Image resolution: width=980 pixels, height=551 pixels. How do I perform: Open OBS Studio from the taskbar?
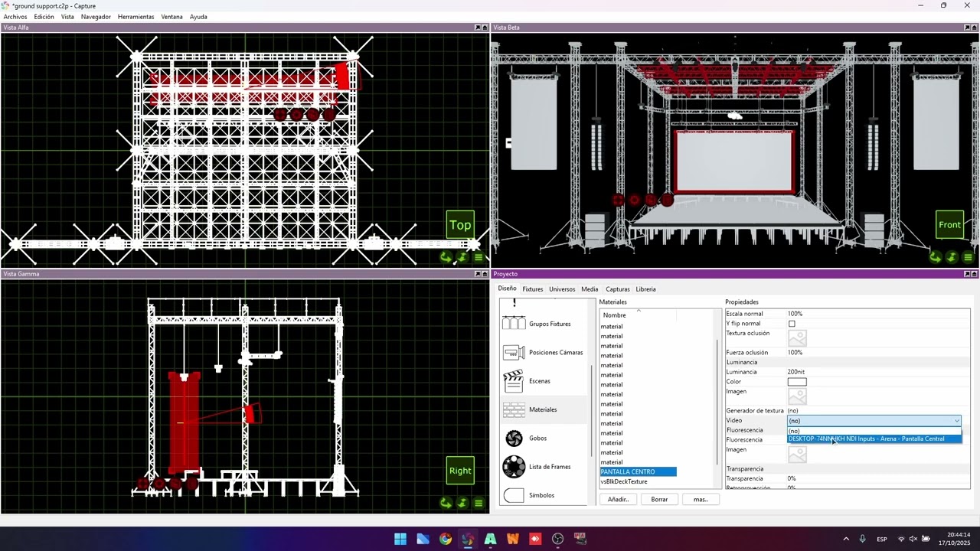557,539
